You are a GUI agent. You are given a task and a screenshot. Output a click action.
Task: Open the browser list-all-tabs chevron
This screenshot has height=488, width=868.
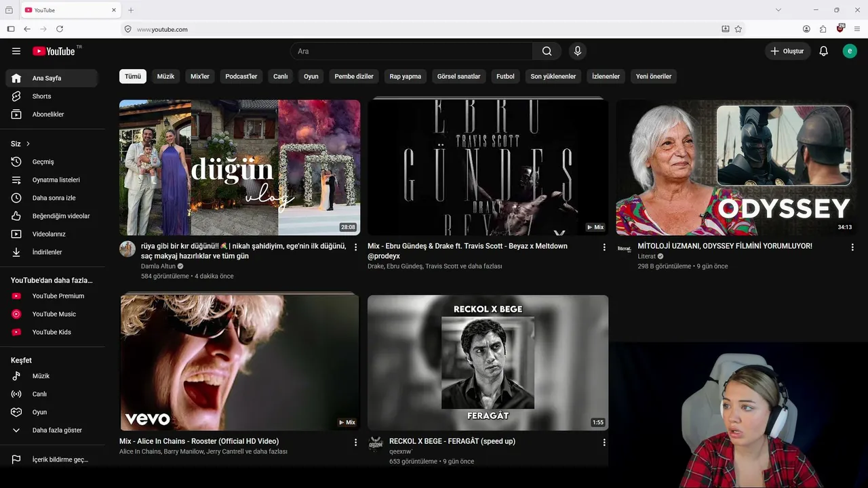(x=778, y=10)
